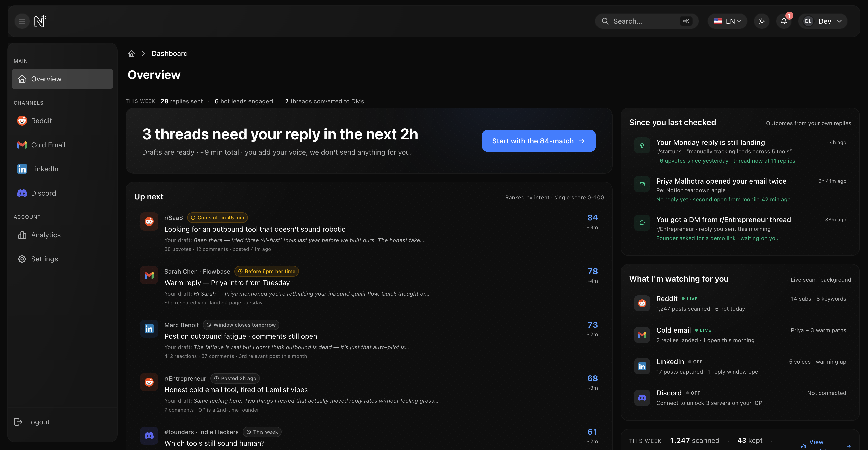Click the home icon in the breadcrumb
This screenshot has width=868, height=450.
point(131,53)
